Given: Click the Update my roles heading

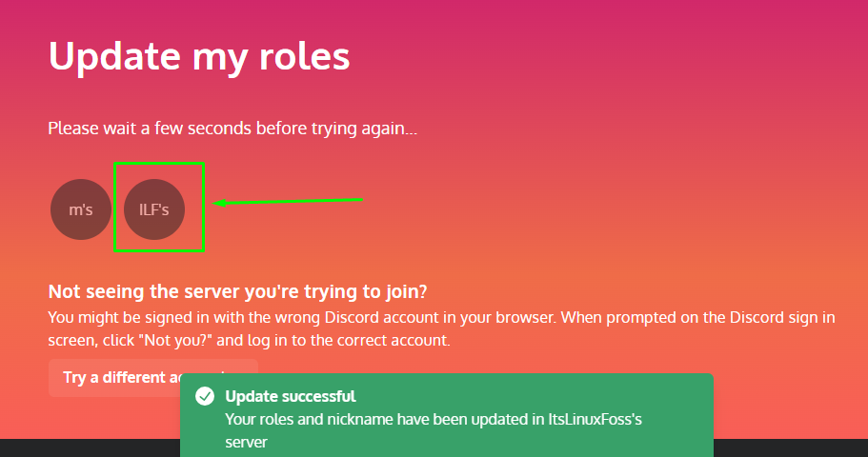Looking at the screenshot, I should [x=199, y=56].
